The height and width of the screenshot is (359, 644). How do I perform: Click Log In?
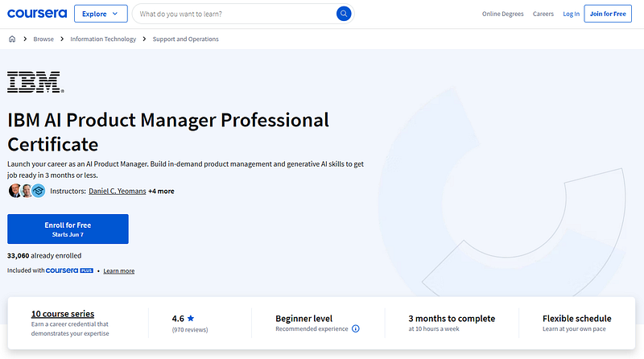coord(571,14)
